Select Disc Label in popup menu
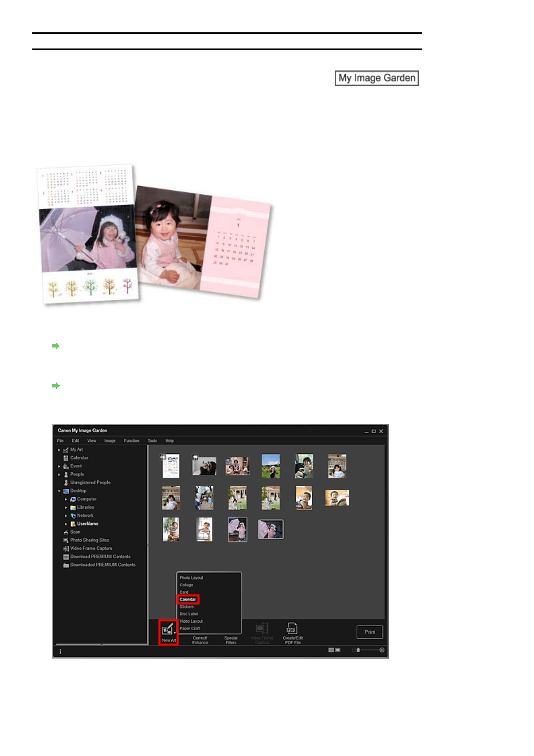Viewport: 534px width, 756px height. pos(189,614)
